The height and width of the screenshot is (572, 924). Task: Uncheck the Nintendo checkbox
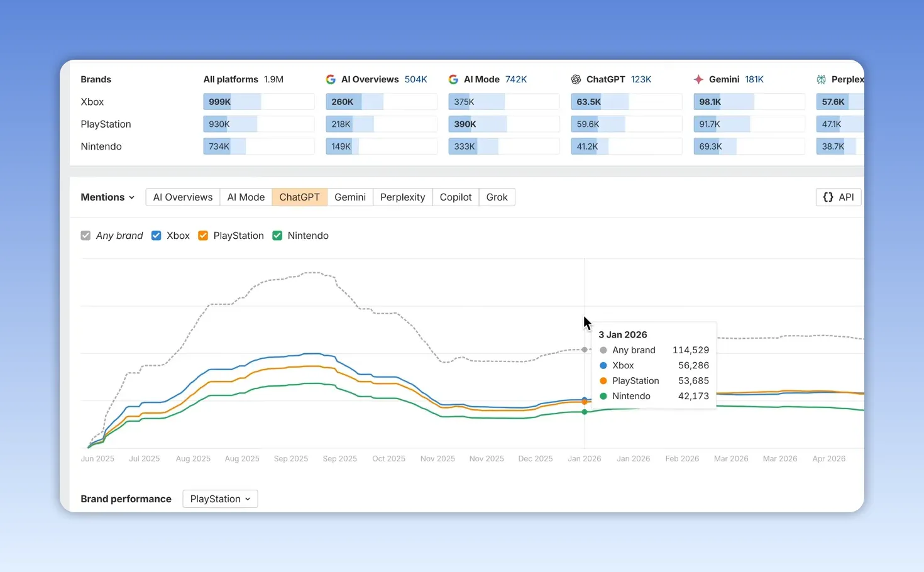[x=277, y=236]
